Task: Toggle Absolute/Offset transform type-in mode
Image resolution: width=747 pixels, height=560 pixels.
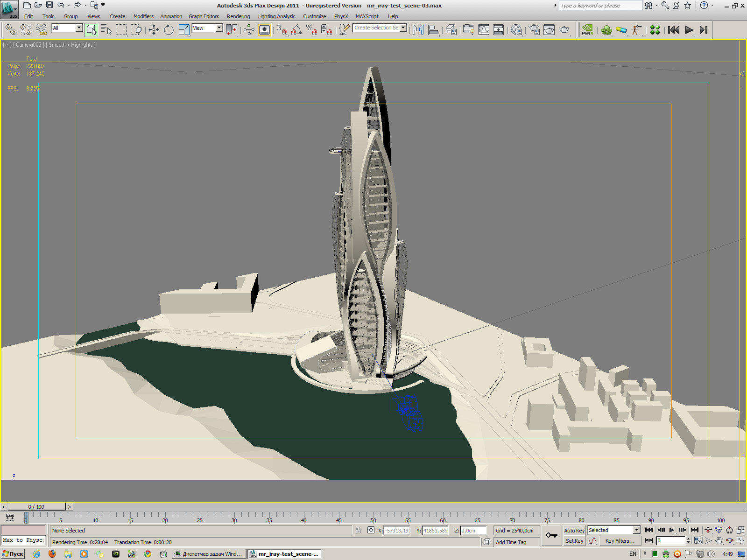Action: tap(371, 530)
